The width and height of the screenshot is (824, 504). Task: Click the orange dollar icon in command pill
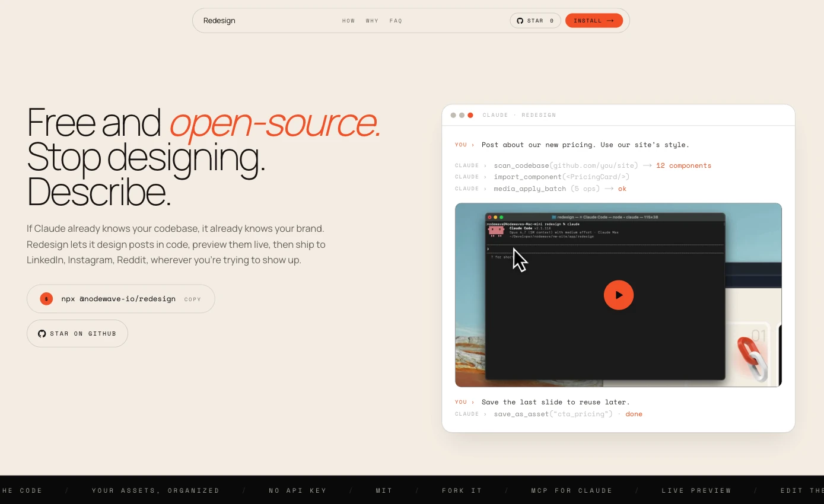tap(46, 299)
